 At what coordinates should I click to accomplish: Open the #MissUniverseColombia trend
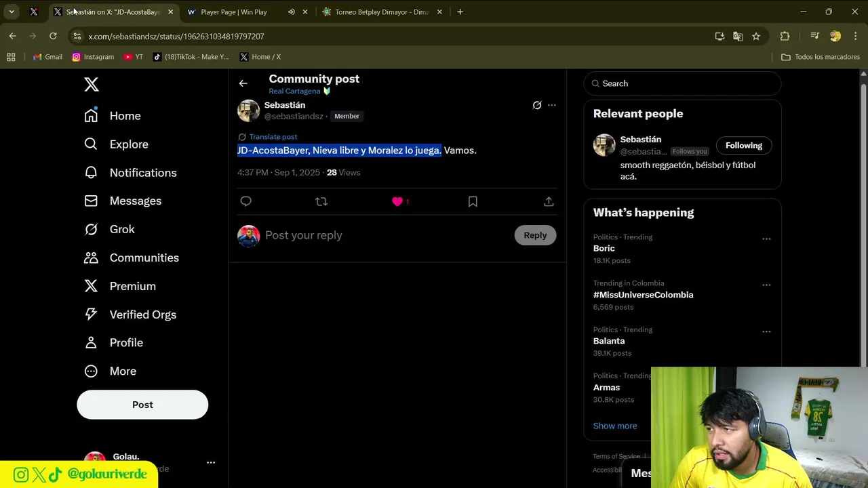point(643,295)
